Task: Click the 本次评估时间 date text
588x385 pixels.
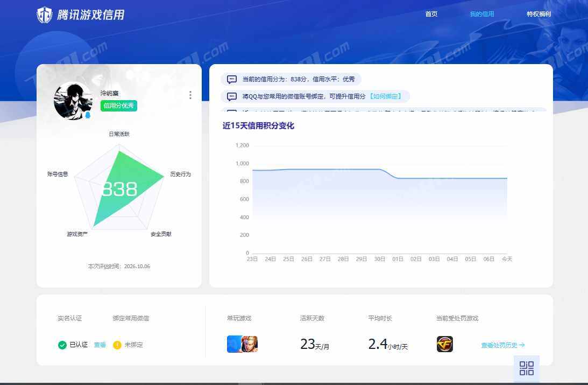Action: tap(119, 267)
